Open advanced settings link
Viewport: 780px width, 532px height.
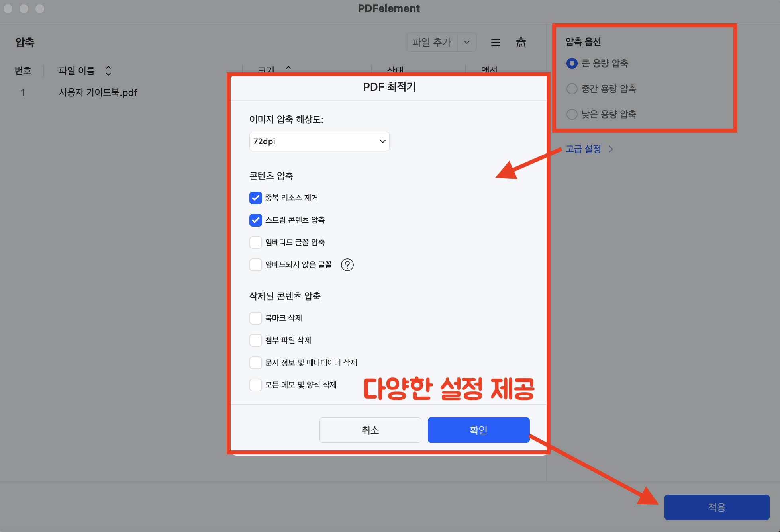pos(589,149)
